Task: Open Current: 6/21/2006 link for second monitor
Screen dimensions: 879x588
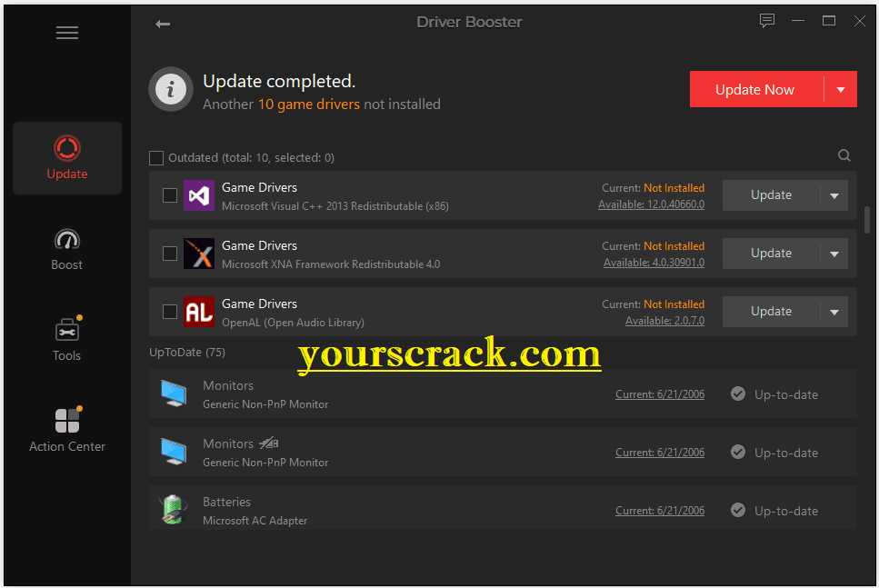Action: [660, 453]
